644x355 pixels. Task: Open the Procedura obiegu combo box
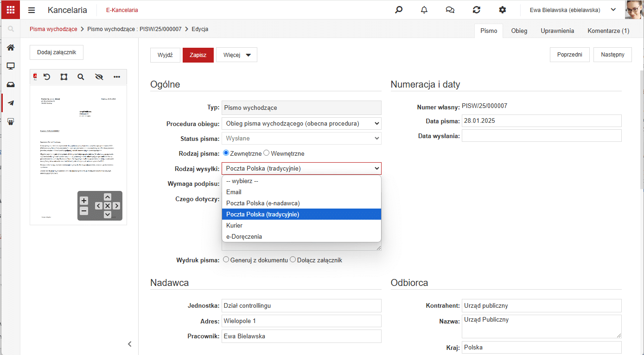(301, 124)
